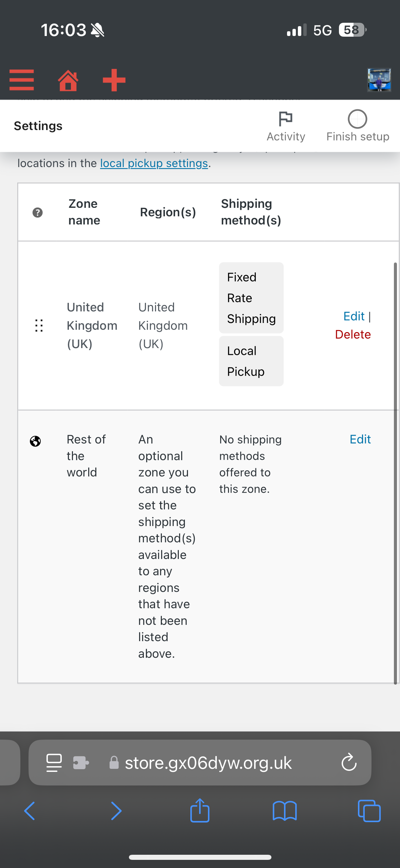Open the Safari share sheet
The image size is (400, 868).
200,810
